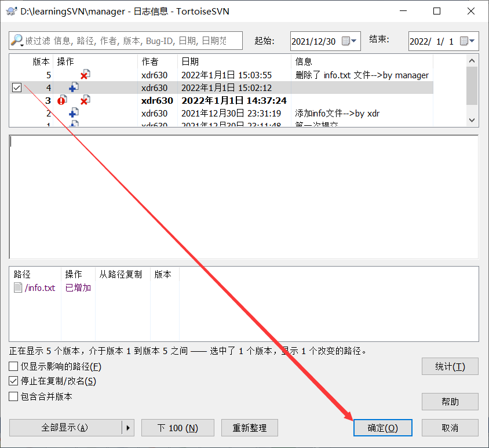Click the end date 2022/ 1/ 1 field

point(432,41)
